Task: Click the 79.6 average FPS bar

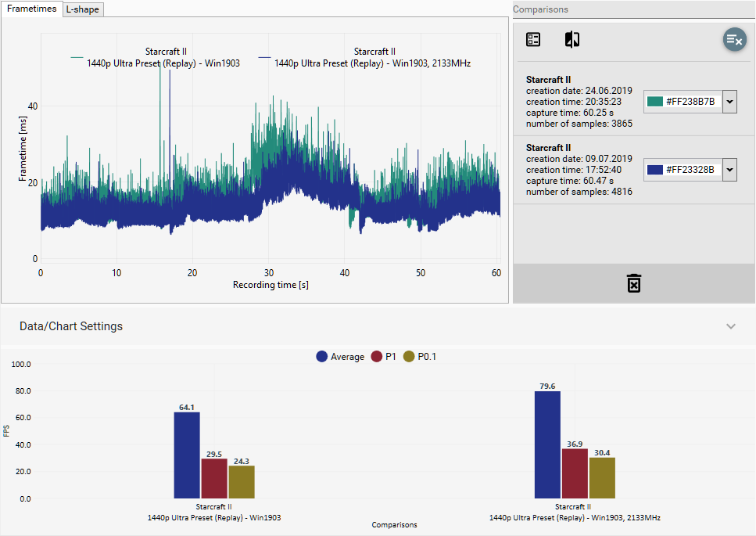Action: click(x=547, y=444)
